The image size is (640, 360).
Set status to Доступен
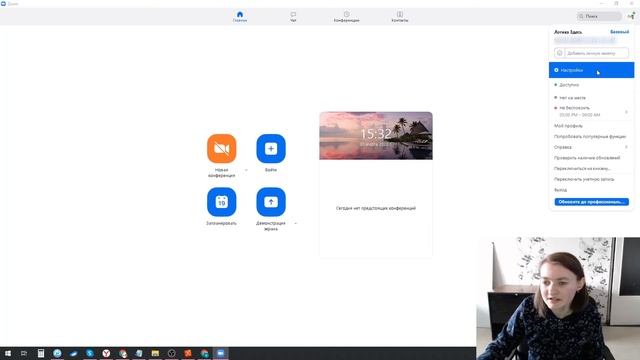coord(591,85)
